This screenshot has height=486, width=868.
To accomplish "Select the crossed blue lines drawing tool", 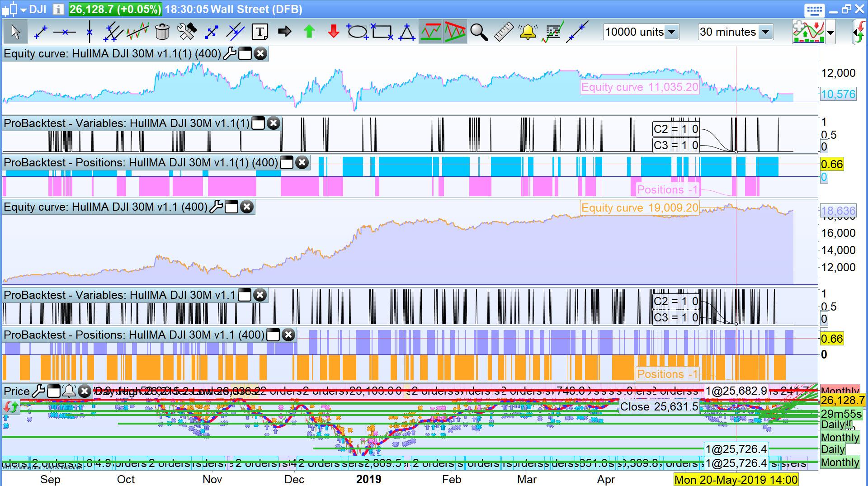I will (x=235, y=32).
